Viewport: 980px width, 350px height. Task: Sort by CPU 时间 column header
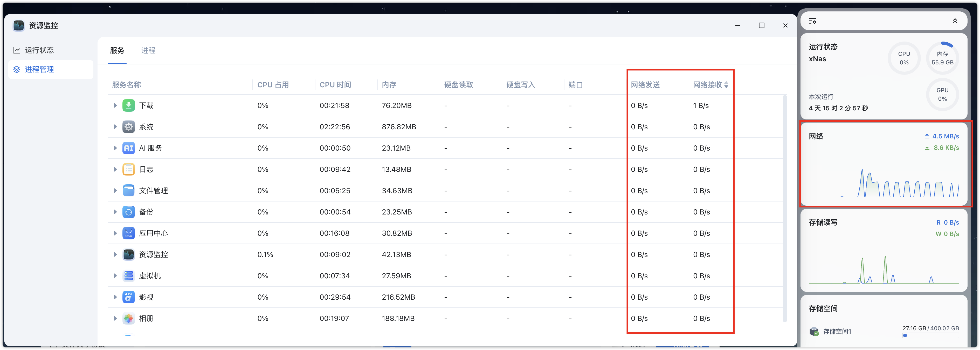[x=335, y=85]
